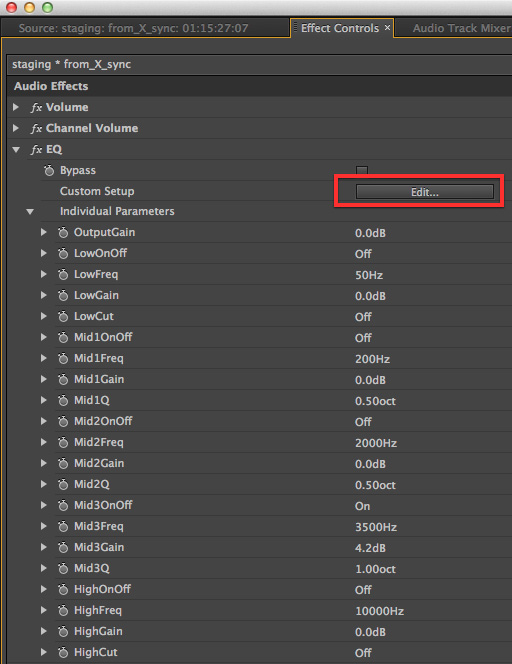Viewport: 512px width, 664px height.
Task: Toggle keyframing stopwatch for LowFreq
Action: click(63, 274)
